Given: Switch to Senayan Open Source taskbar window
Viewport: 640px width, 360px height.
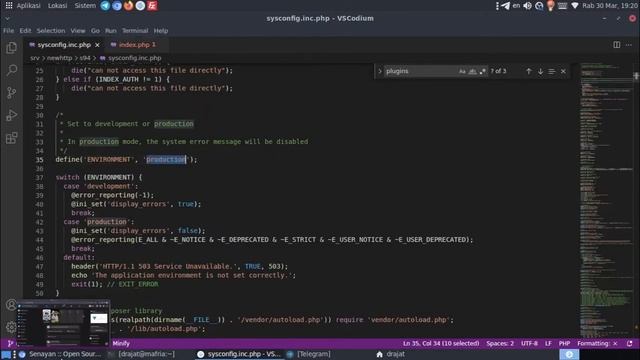Looking at the screenshot, I should tap(60, 354).
